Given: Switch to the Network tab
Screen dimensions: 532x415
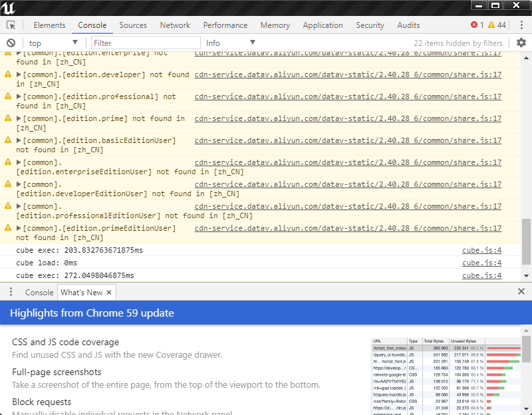Looking at the screenshot, I should (175, 25).
